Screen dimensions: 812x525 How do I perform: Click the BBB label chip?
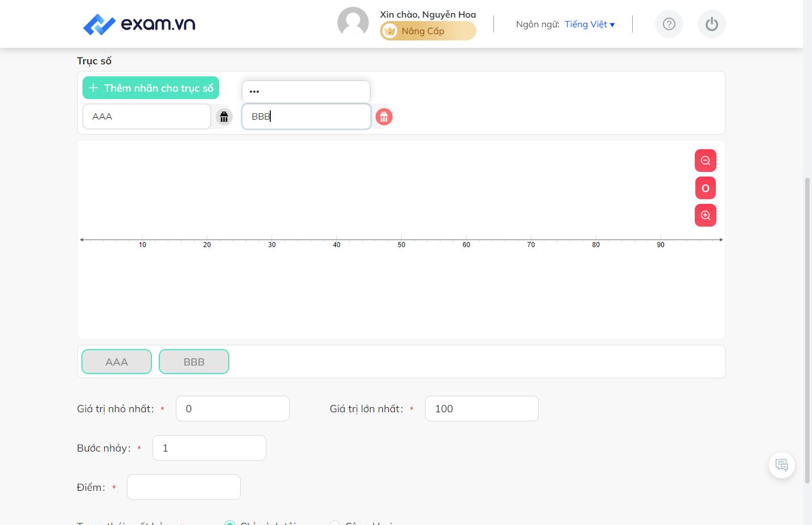point(194,362)
